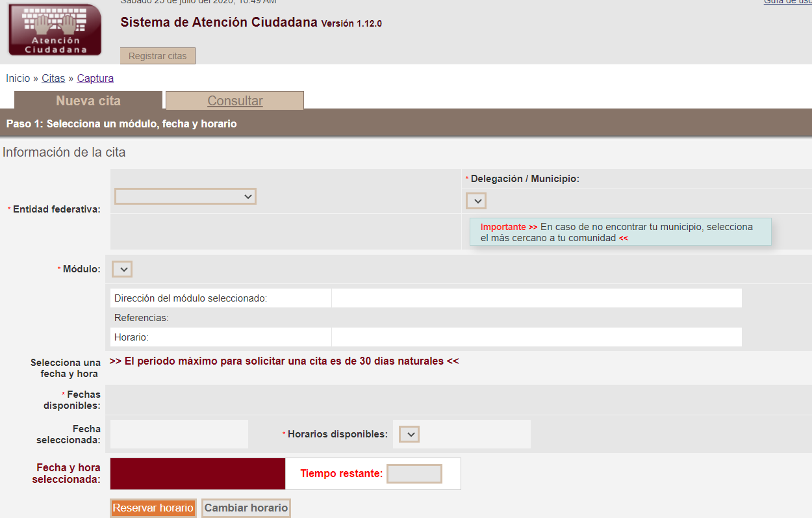Open the Delegación / Municipio dropdown
The height and width of the screenshot is (518, 812).
click(476, 201)
